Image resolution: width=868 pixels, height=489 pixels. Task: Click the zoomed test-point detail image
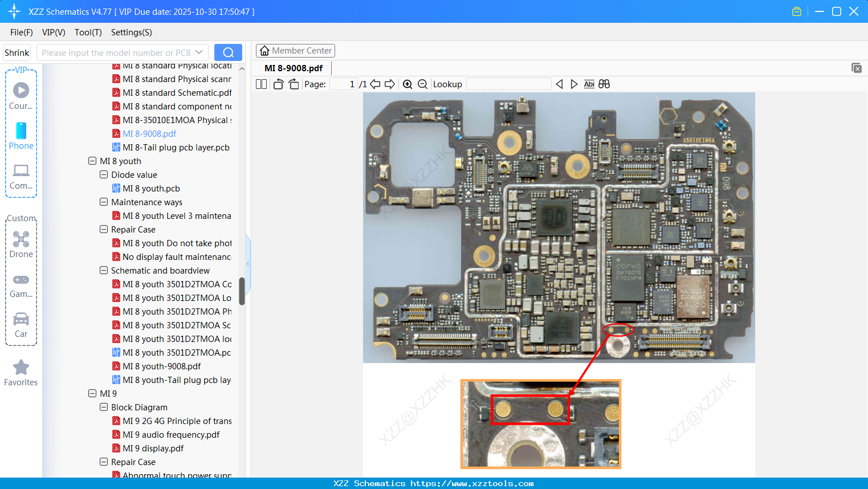tap(540, 424)
